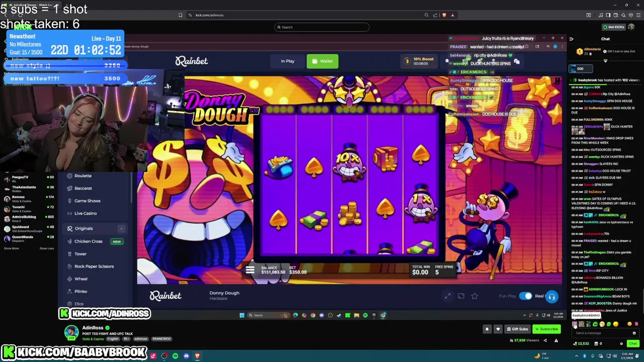644x362 pixels.
Task: Open Brave VPN shield icon
Action: [x=631, y=15]
